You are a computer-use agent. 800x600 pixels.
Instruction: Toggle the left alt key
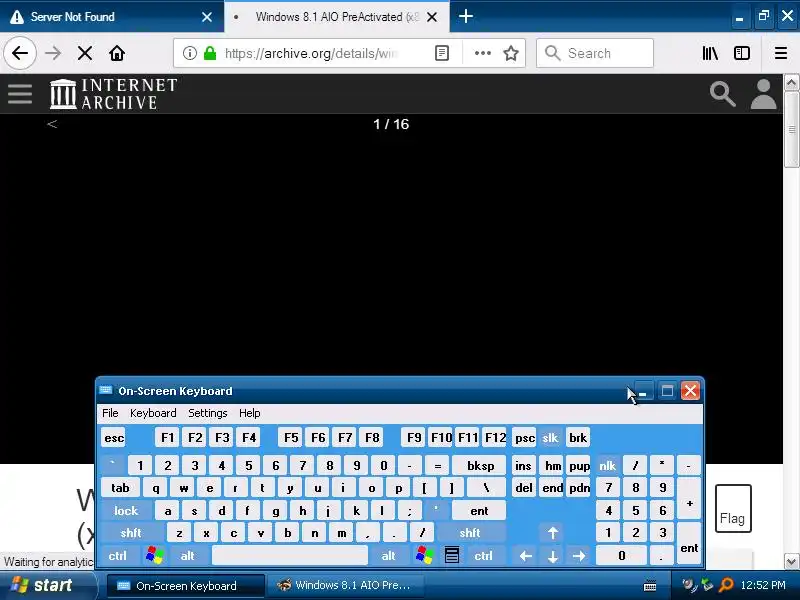coord(187,556)
